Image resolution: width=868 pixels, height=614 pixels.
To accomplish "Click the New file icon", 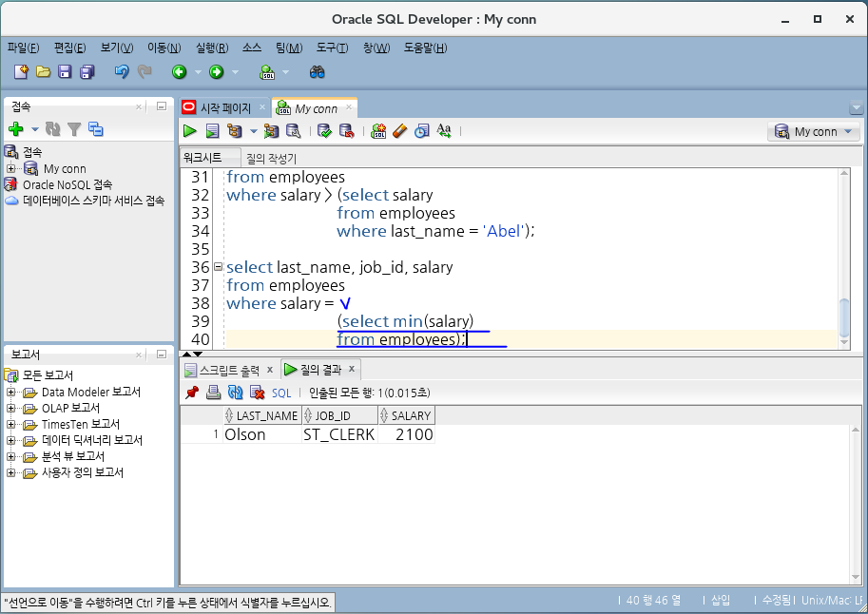I will click(x=21, y=71).
